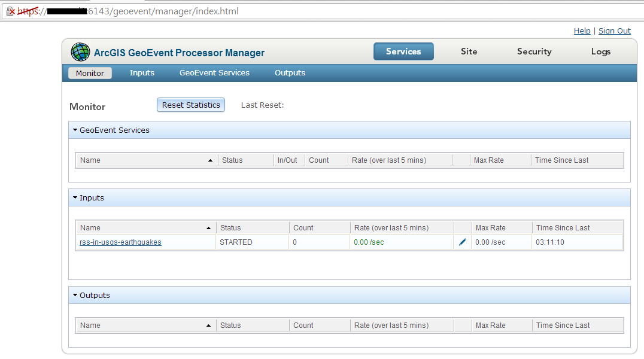Click Count column header in Inputs table

point(320,228)
